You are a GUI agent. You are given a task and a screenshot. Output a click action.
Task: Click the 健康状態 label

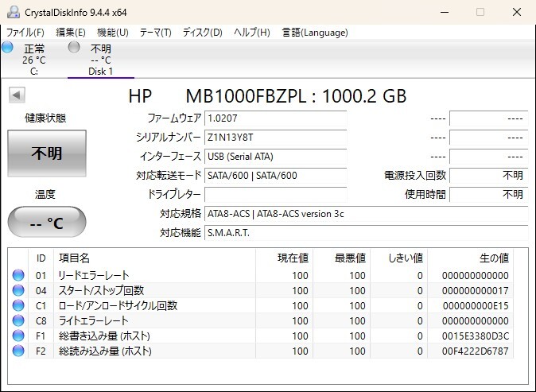click(x=45, y=118)
